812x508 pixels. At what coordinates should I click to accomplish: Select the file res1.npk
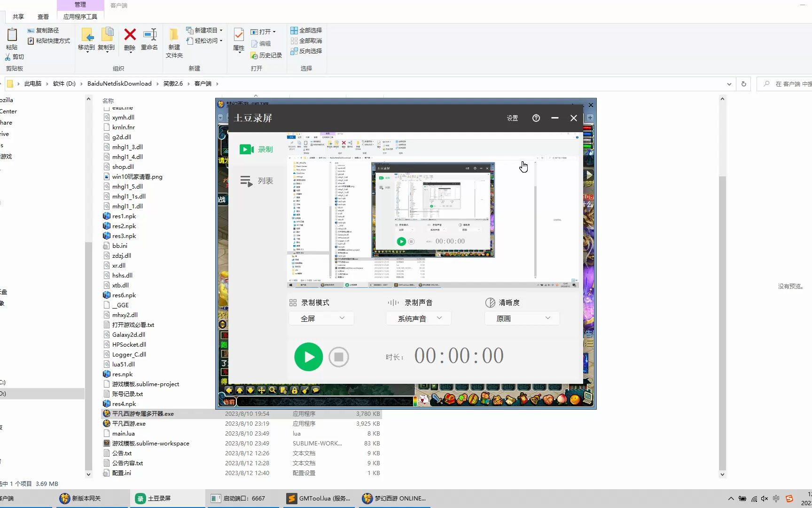(x=124, y=216)
